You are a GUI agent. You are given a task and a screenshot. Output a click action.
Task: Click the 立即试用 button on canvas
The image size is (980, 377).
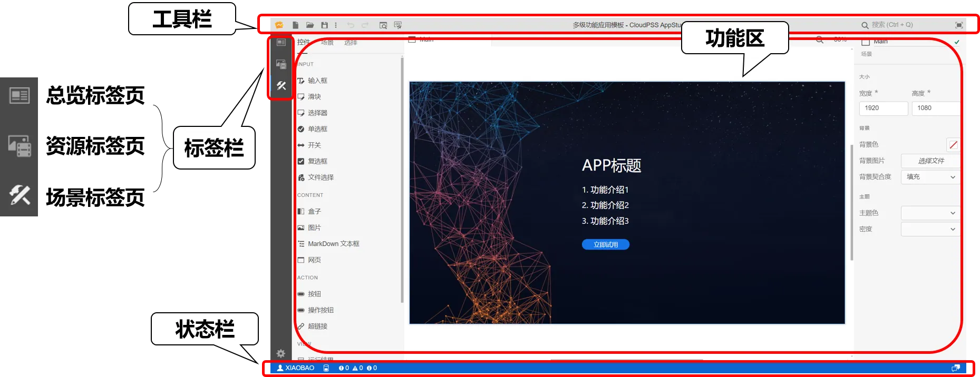[x=606, y=244]
